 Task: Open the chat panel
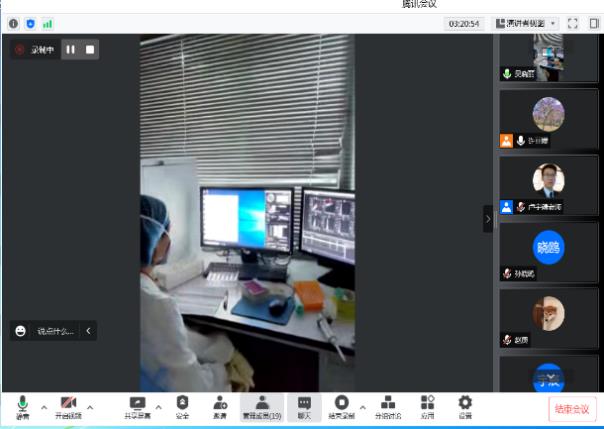tap(304, 405)
